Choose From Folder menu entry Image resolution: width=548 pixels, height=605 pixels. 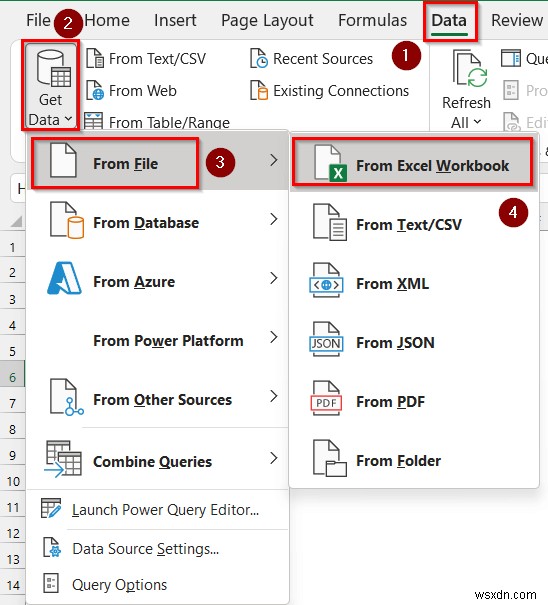tap(414, 461)
